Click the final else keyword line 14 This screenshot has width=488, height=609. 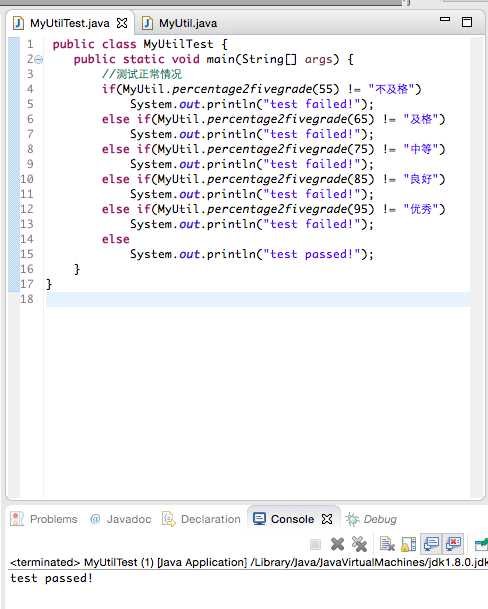click(115, 239)
